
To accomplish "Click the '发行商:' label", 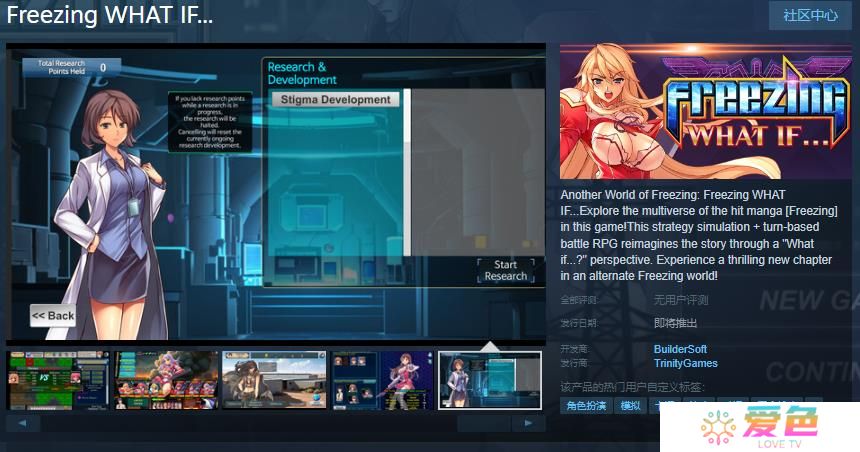I will [x=574, y=363].
